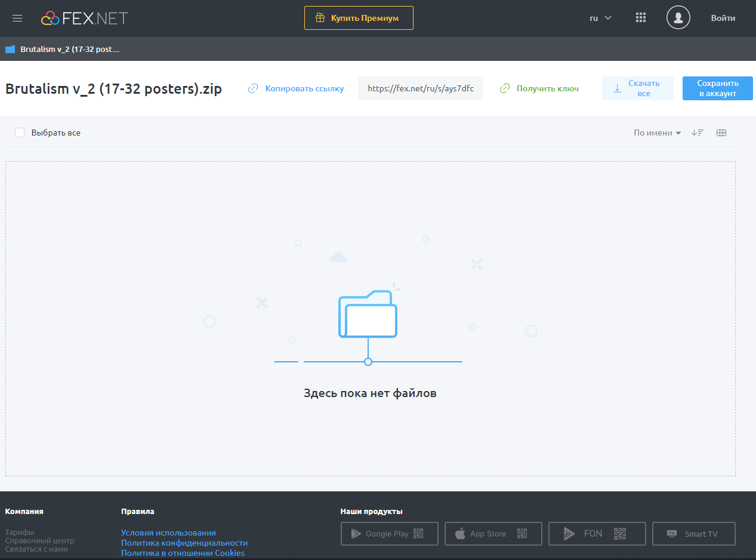Click "Копировать ссылку" link
The image size is (756, 560).
click(296, 88)
